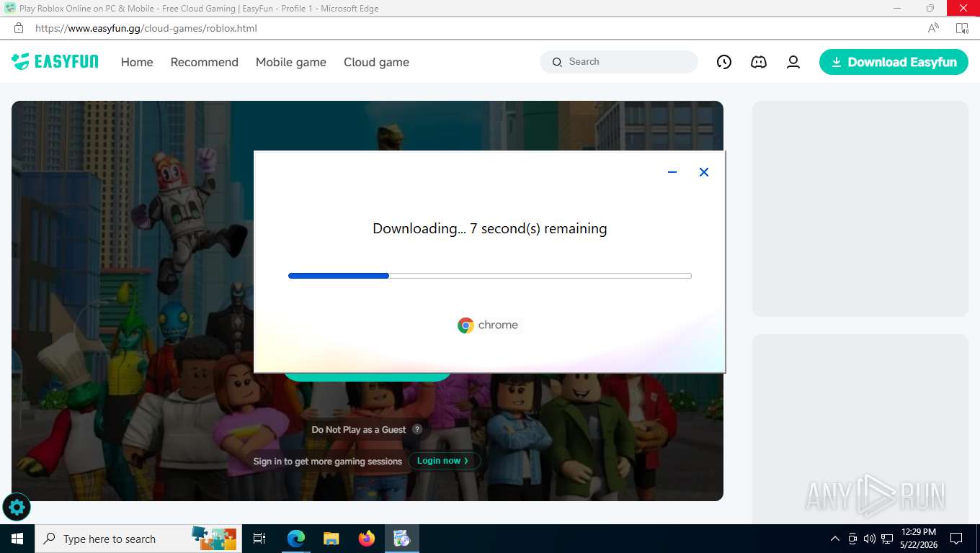Open Recommend menu item
980x553 pixels.
click(x=205, y=62)
